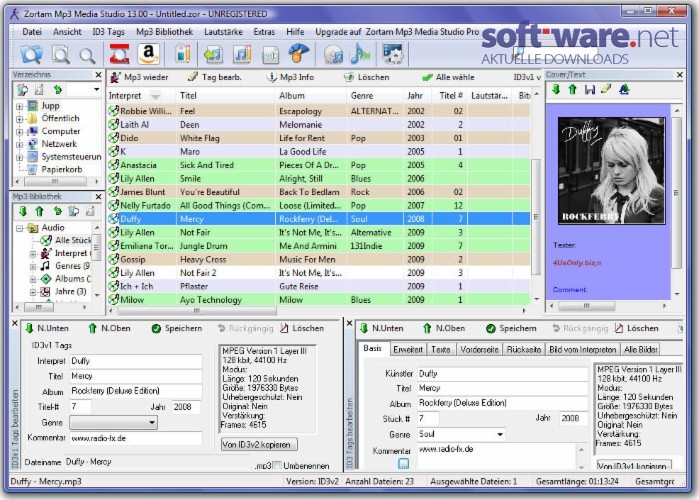699x500 pixels.
Task: Close the Mp3 Bibliothek panel
Action: click(x=98, y=196)
